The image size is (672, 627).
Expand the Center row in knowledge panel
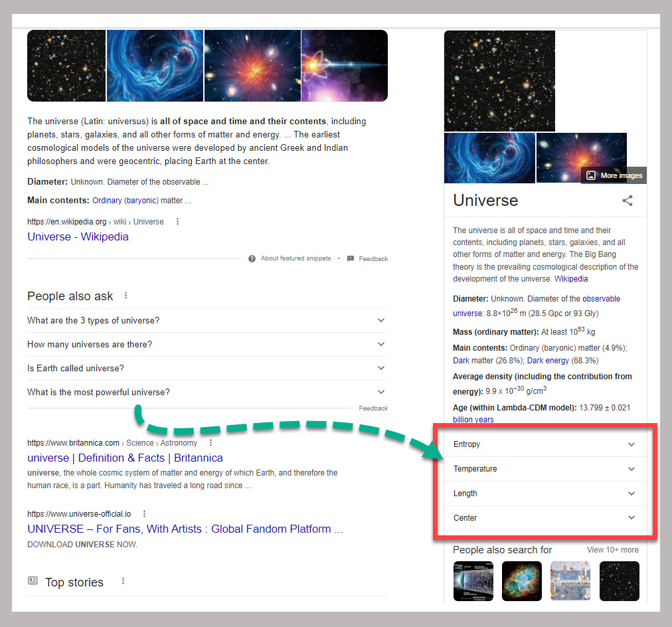(x=545, y=517)
